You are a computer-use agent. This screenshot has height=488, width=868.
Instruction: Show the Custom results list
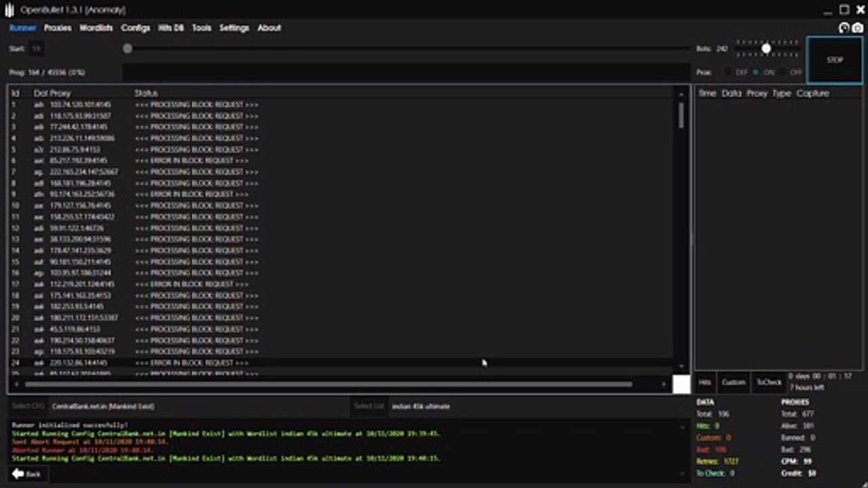[x=733, y=382]
